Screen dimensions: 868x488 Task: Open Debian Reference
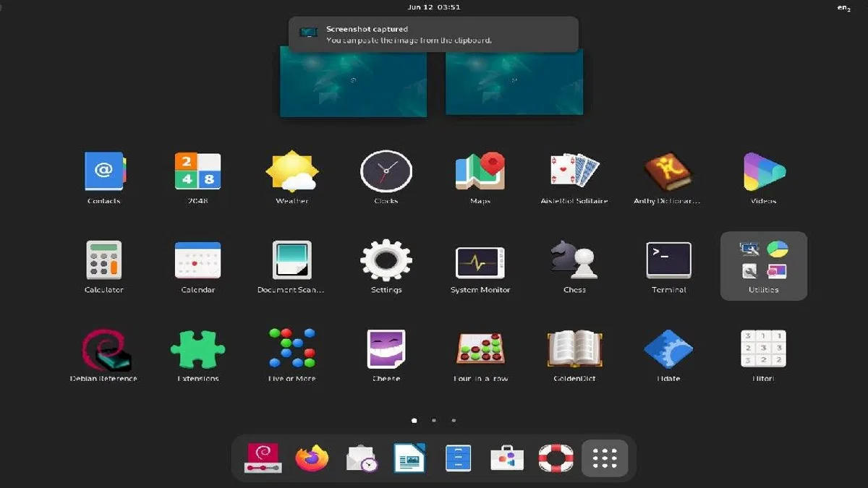coord(104,355)
